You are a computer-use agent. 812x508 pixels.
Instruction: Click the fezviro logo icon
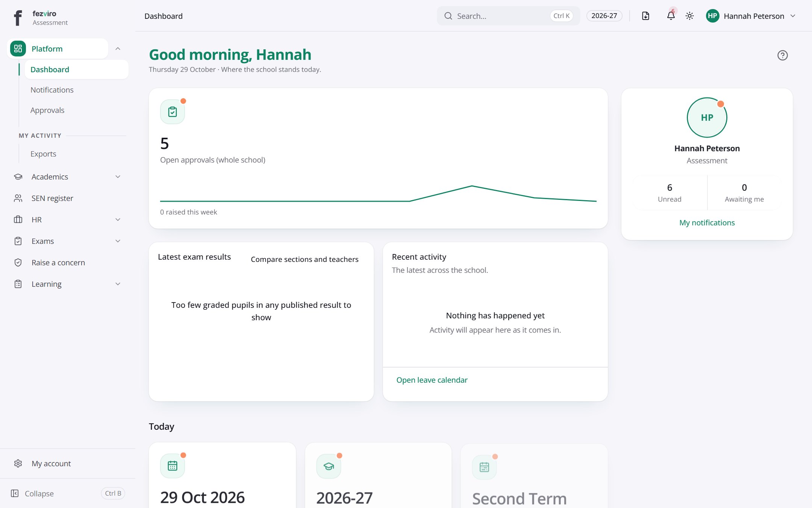(x=18, y=18)
